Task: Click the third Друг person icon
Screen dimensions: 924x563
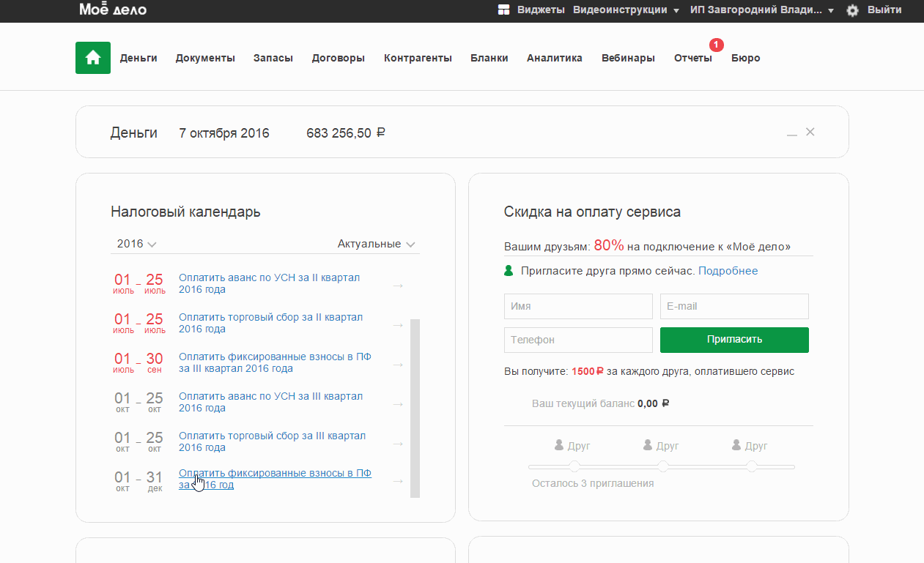Action: (x=736, y=445)
